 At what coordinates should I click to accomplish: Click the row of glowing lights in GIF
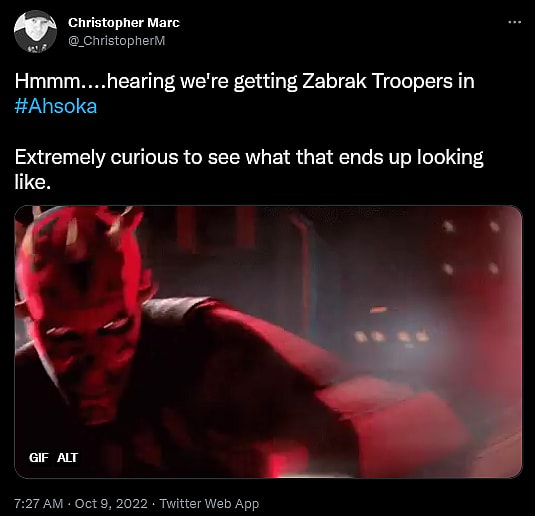pyautogui.click(x=391, y=336)
